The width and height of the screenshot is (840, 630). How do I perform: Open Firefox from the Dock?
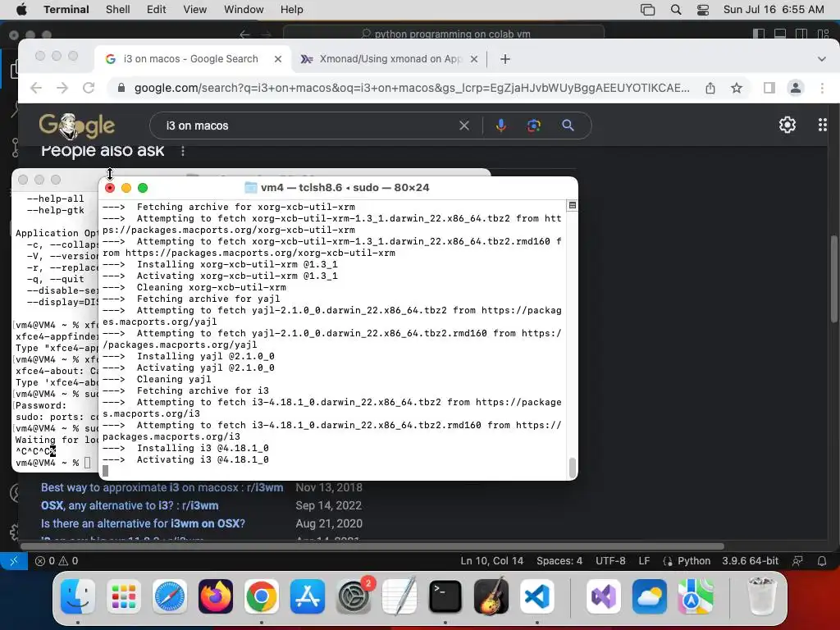[216, 596]
